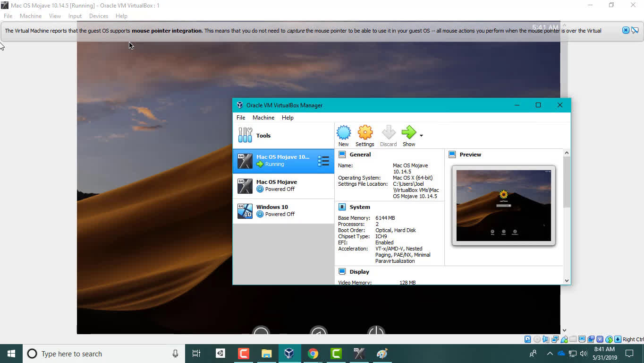Click the keyboard capture arrow status icon
Viewport: 644px width, 363px height.
pyautogui.click(x=618, y=339)
